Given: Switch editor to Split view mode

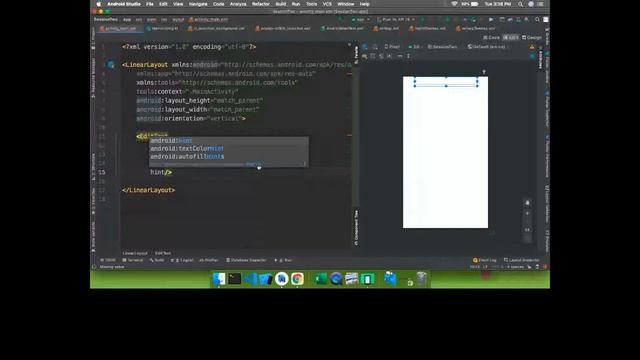Looking at the screenshot, I should (511, 38).
